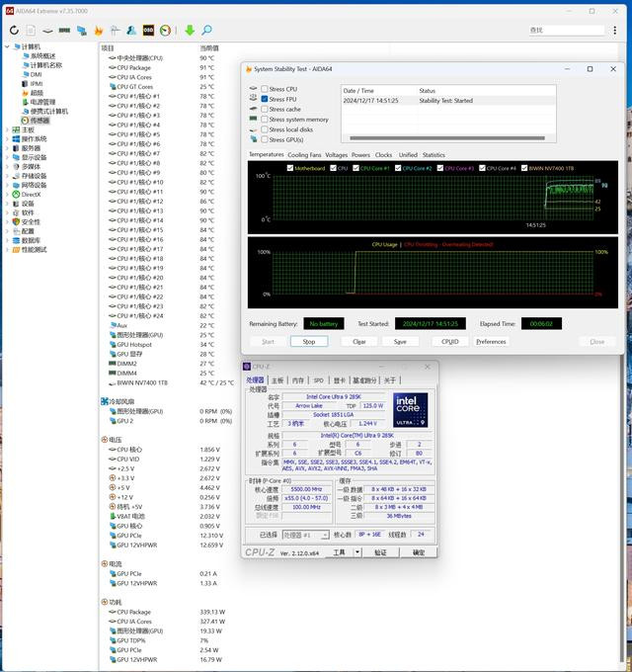
Task: Click the 确定 OK button in CPU-Z
Action: [x=419, y=552]
